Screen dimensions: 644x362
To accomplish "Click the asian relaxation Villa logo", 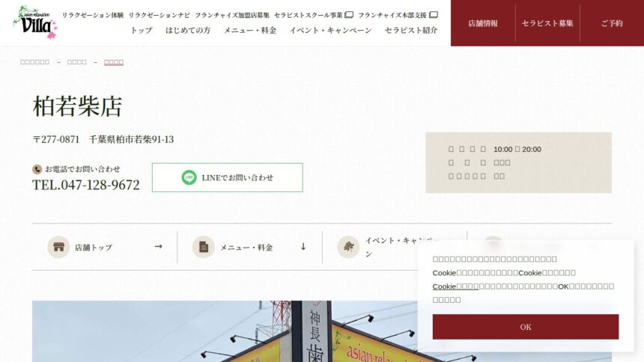I will tap(35, 22).
